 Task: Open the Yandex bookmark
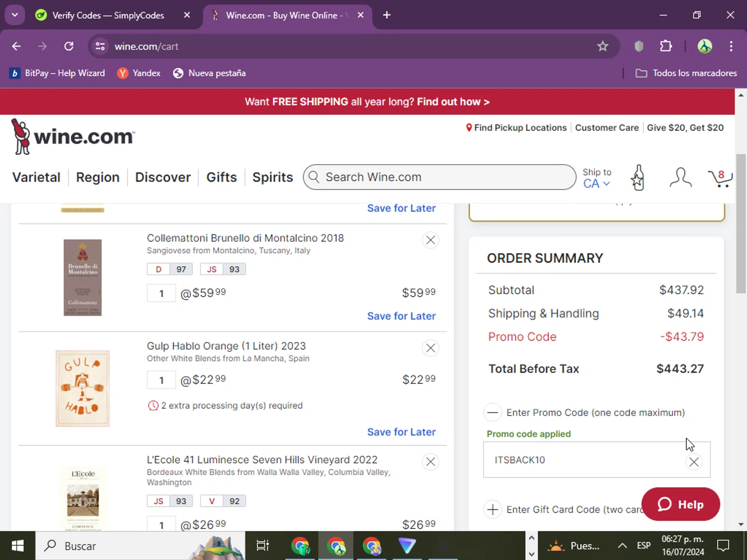click(139, 73)
